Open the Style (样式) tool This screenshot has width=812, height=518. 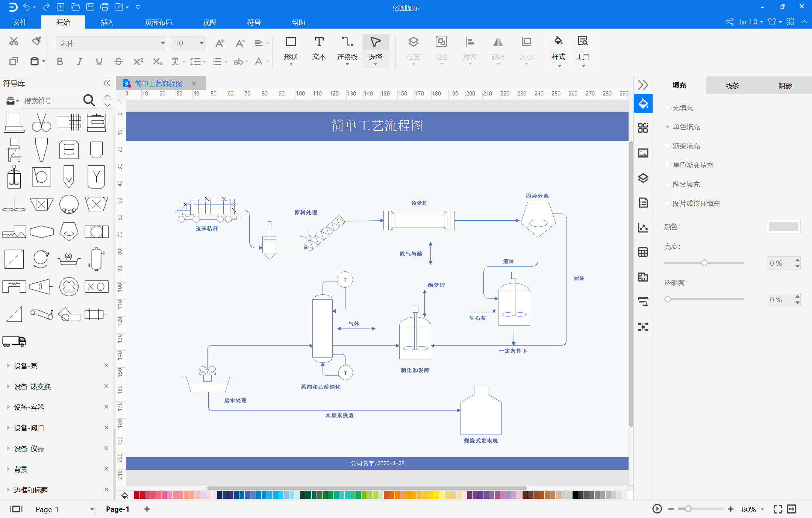(558, 51)
